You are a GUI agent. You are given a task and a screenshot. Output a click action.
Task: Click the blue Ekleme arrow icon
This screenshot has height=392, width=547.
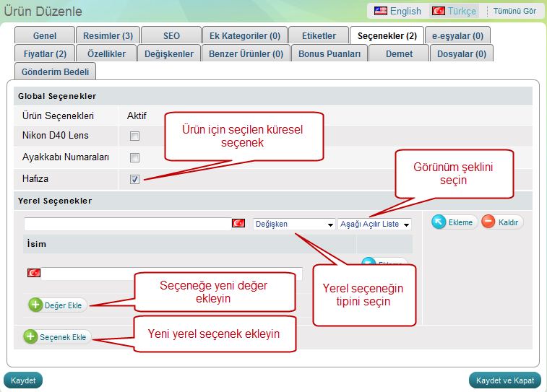click(x=439, y=222)
